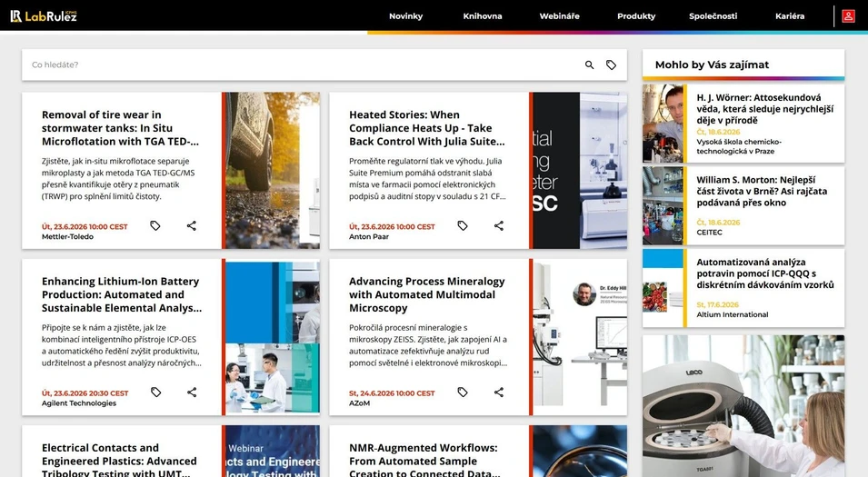
Task: Open the William S. Morton Brno article
Action: coord(762,191)
